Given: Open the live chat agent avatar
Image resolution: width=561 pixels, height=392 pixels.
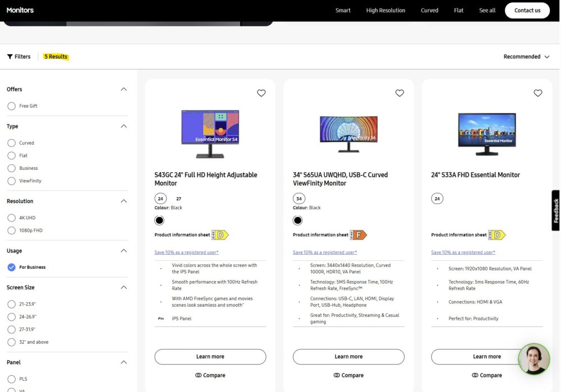Looking at the screenshot, I should [534, 359].
